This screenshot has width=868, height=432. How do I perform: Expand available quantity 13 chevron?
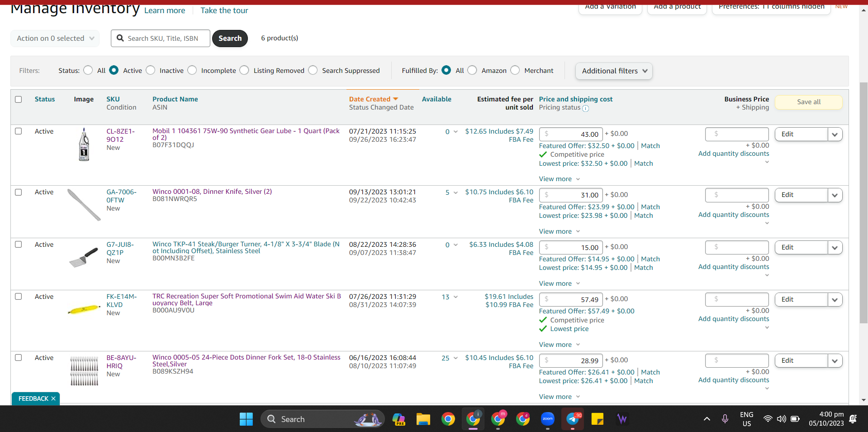click(455, 297)
